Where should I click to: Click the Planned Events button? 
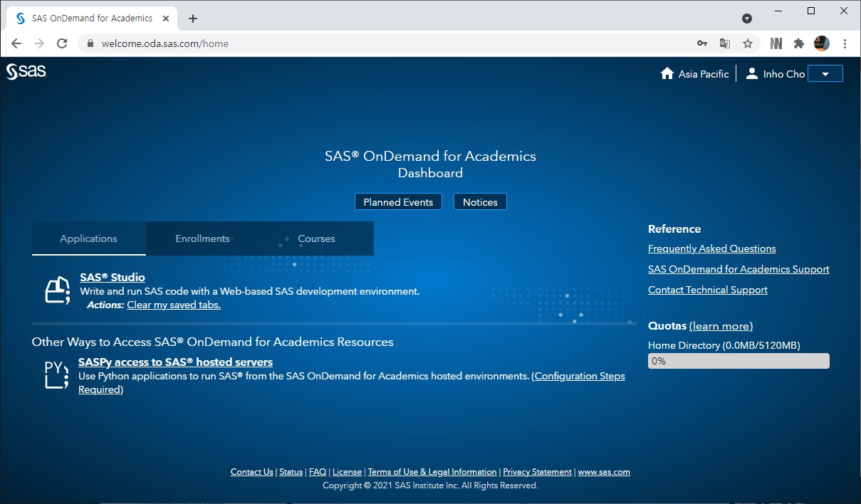399,202
